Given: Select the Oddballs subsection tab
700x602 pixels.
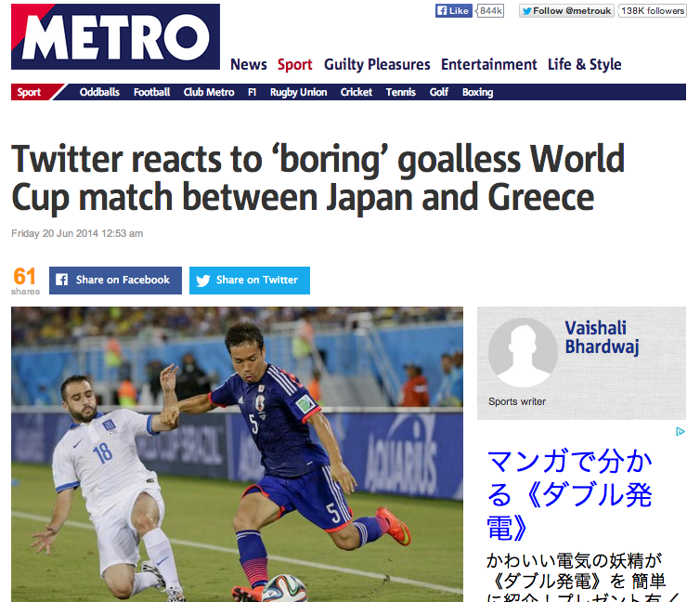Looking at the screenshot, I should (100, 92).
